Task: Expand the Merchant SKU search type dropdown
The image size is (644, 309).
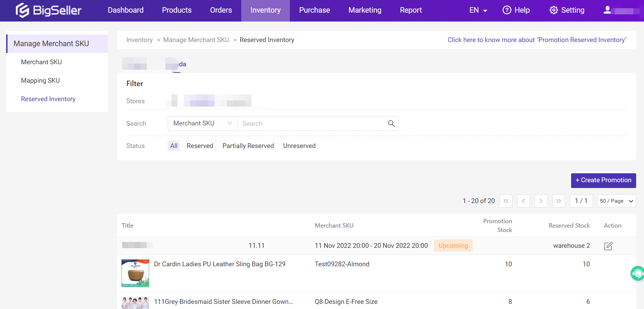Action: pos(203,123)
